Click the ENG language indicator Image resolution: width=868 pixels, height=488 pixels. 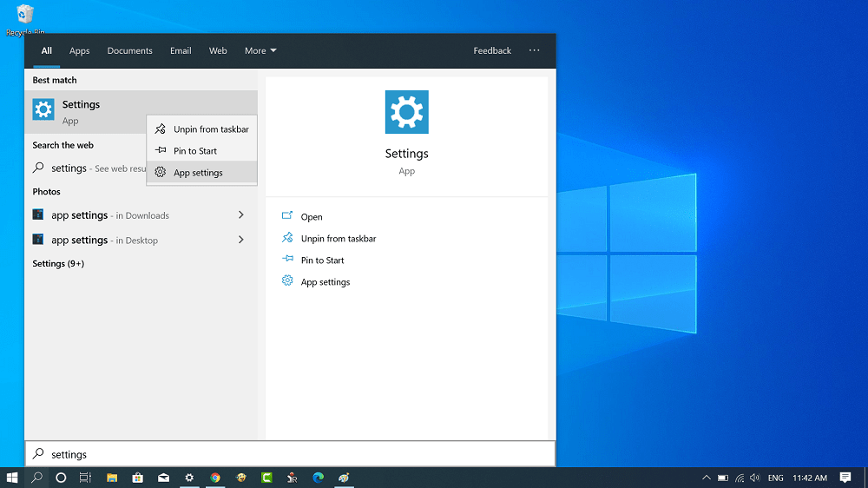pos(775,478)
